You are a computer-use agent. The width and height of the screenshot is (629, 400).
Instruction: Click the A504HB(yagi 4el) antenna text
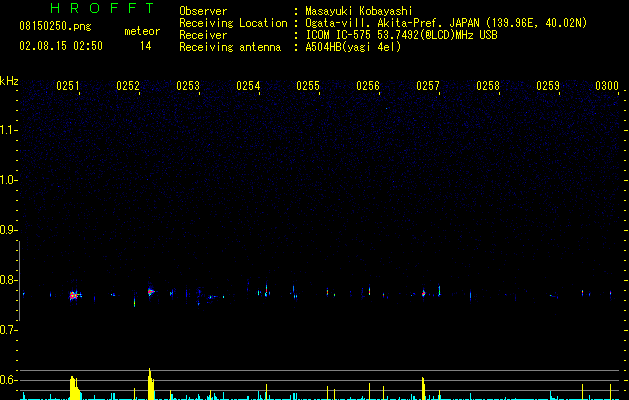click(x=353, y=47)
